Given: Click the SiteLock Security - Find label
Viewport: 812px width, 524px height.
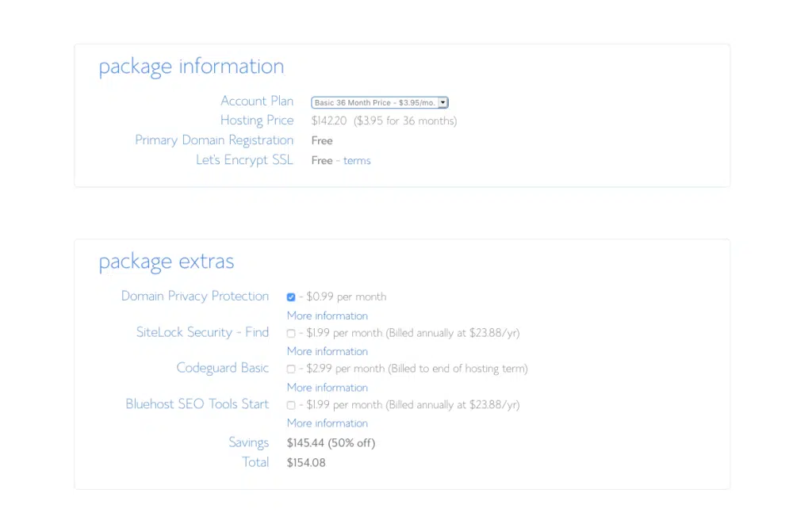Looking at the screenshot, I should point(202,332).
